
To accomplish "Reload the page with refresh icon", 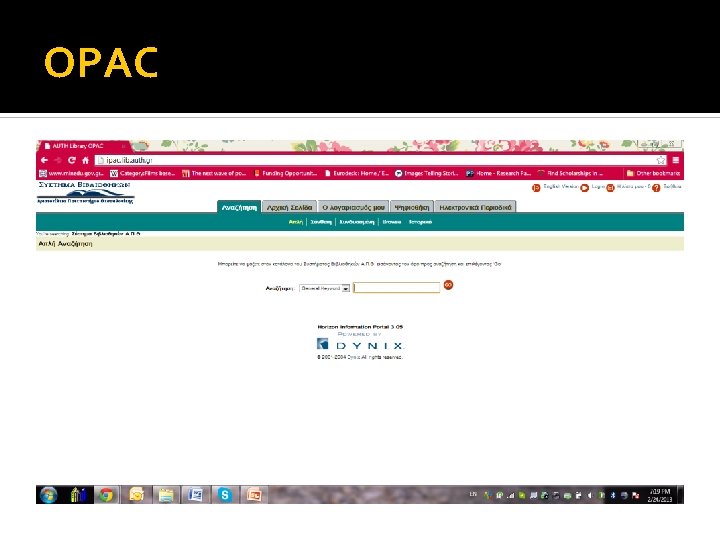I will pyautogui.click(x=72, y=160).
